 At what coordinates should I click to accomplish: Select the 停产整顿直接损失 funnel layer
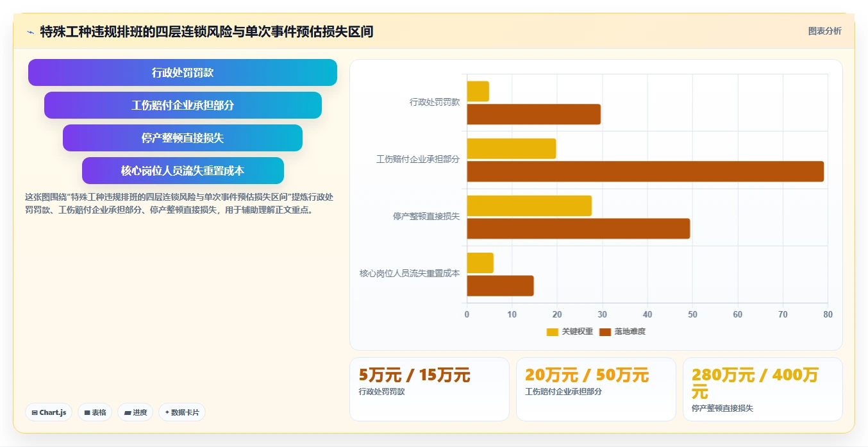tap(183, 138)
